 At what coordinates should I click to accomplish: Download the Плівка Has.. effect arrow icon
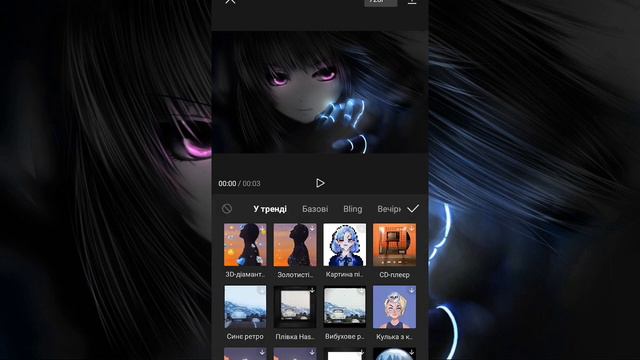(312, 290)
